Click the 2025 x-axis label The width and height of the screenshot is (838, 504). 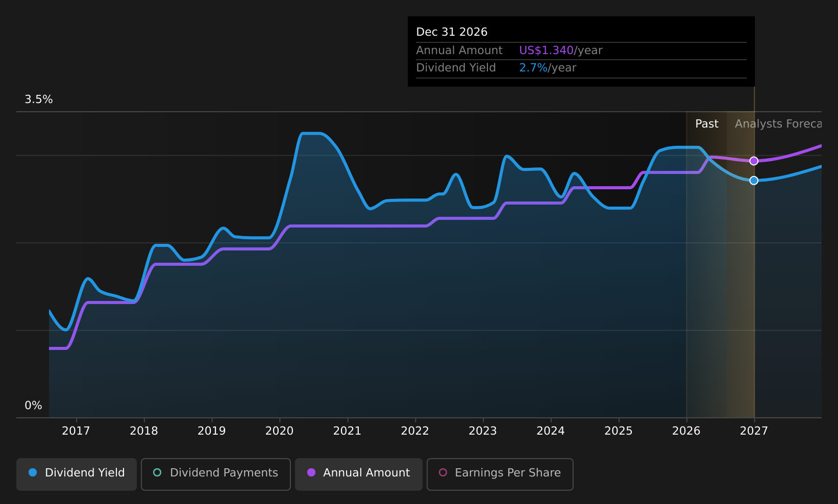point(619,431)
